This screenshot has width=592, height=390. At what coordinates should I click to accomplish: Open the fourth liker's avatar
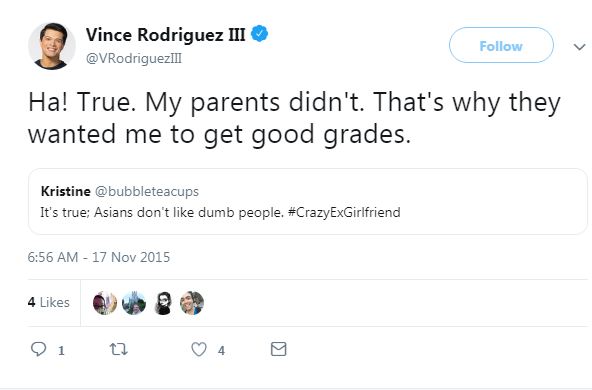(x=192, y=303)
